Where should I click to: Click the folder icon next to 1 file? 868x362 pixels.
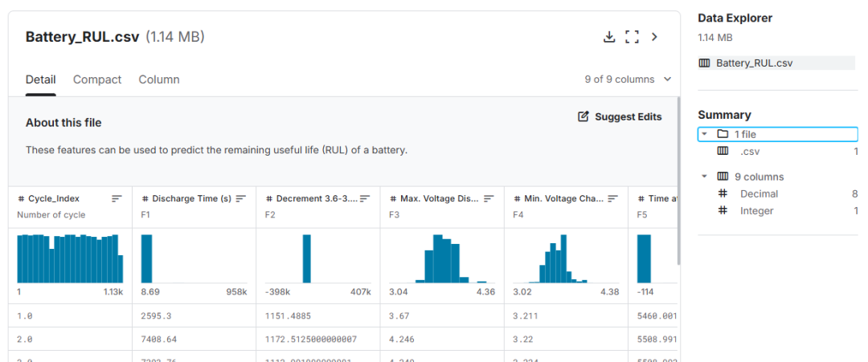click(x=722, y=134)
